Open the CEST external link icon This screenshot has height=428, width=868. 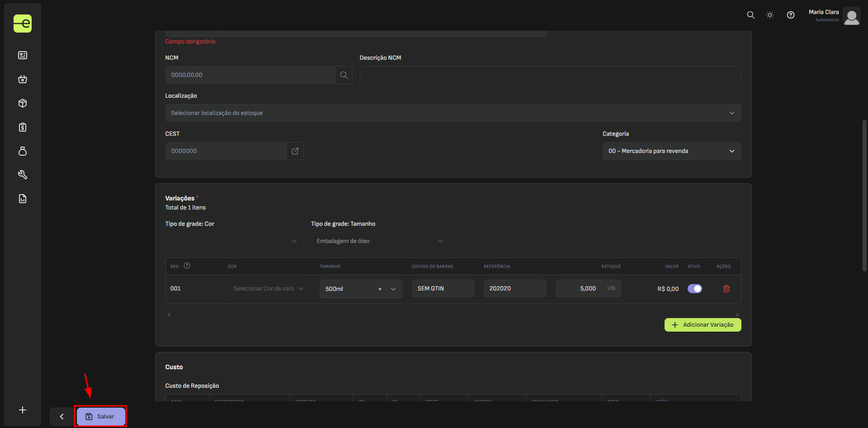click(295, 151)
